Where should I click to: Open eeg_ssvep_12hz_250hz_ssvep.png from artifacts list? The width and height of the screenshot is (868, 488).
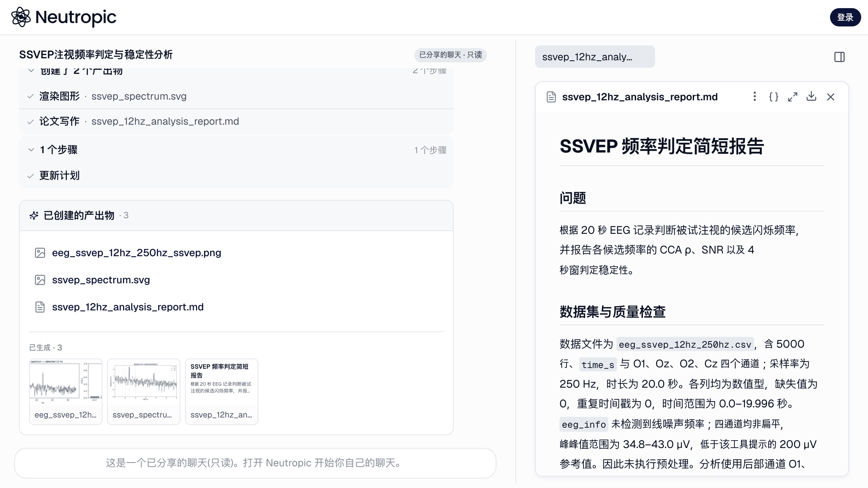pyautogui.click(x=136, y=253)
